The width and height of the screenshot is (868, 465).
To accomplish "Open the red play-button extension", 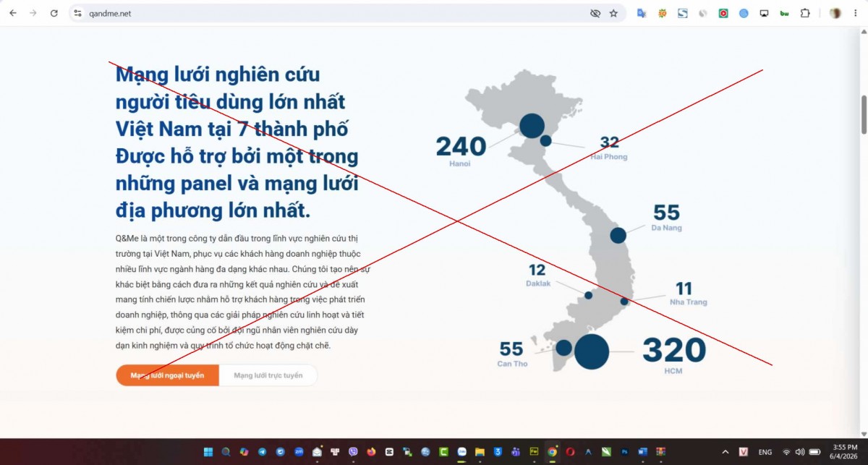I will (x=723, y=13).
